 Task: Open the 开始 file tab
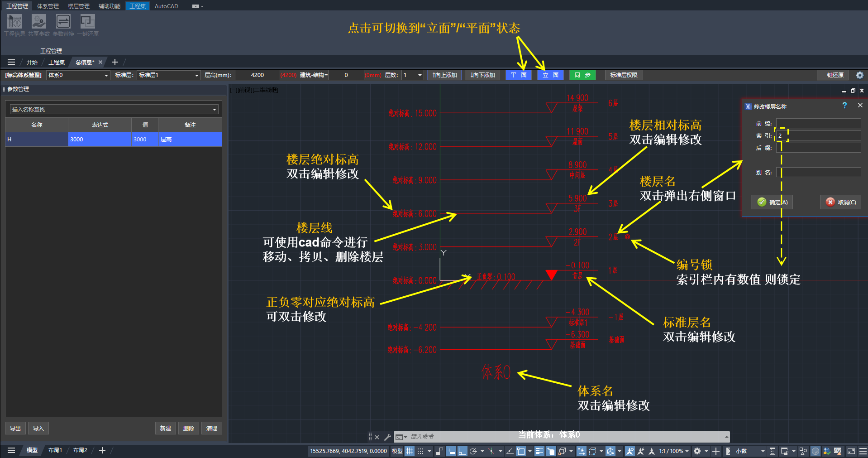[32, 62]
